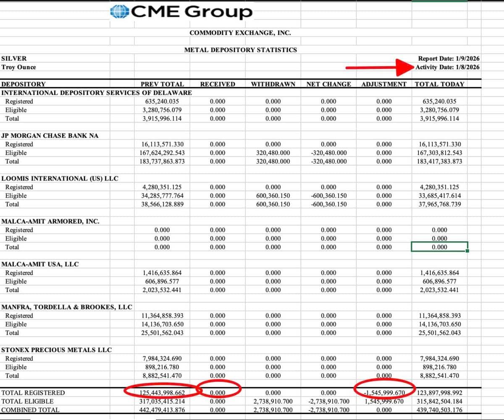The height and width of the screenshot is (420, 504).
Task: Click the green-outlined Malca-Amit Armored total cell
Action: pos(439,247)
